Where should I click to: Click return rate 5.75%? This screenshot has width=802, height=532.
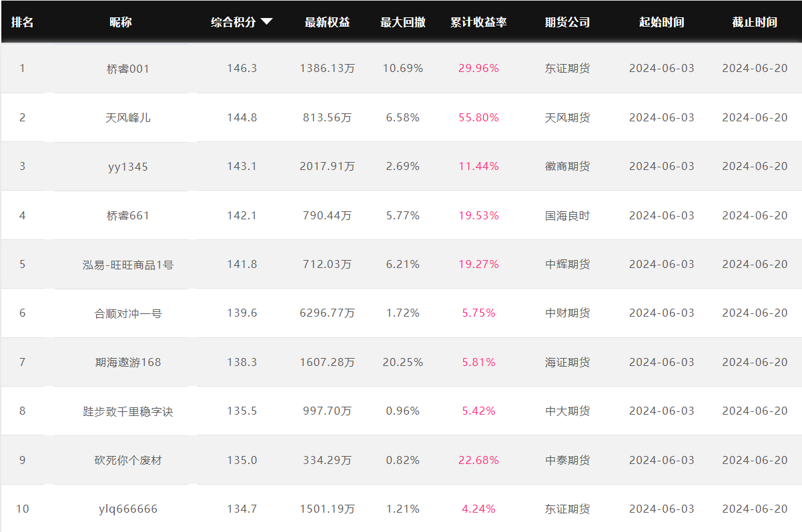478,313
